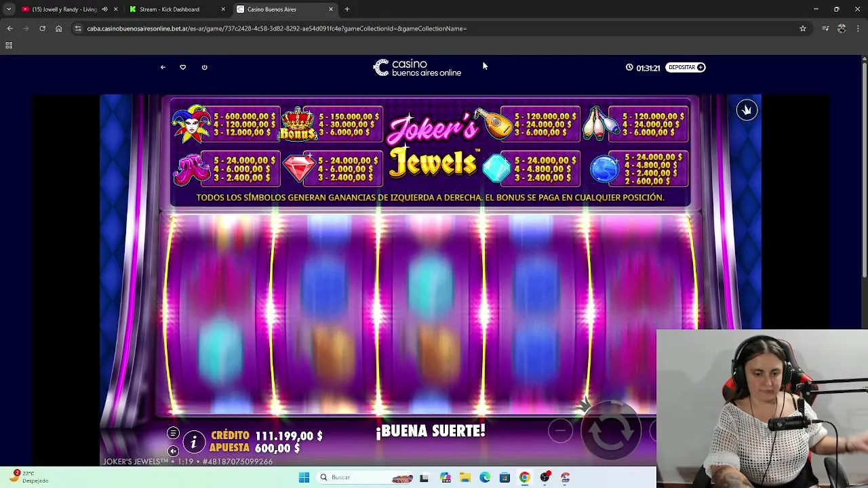Image resolution: width=868 pixels, height=488 pixels.
Task: Click the page vertical scrollbar
Action: (x=864, y=169)
